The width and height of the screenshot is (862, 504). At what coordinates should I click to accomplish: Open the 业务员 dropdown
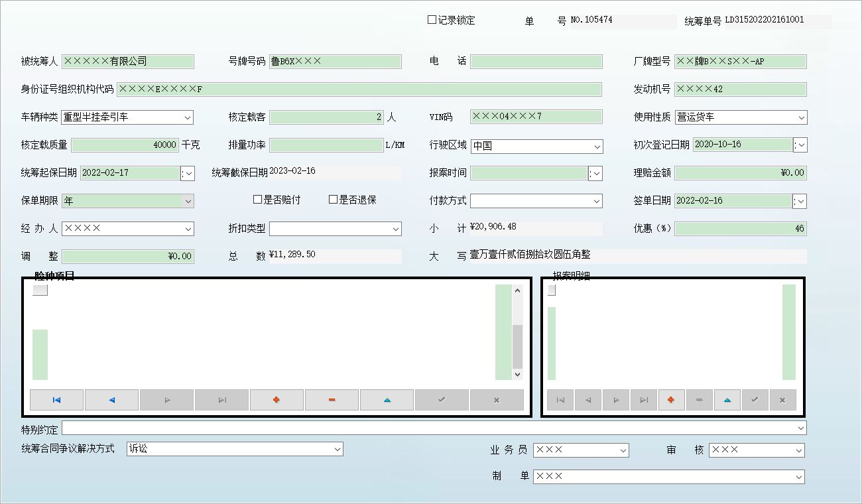click(x=623, y=450)
